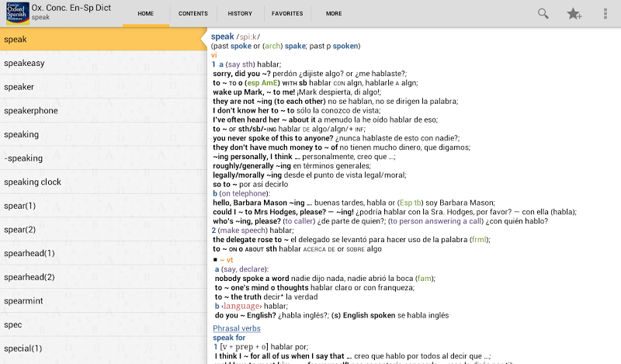Go to the History tab
This screenshot has height=364, width=621.
pyautogui.click(x=240, y=13)
